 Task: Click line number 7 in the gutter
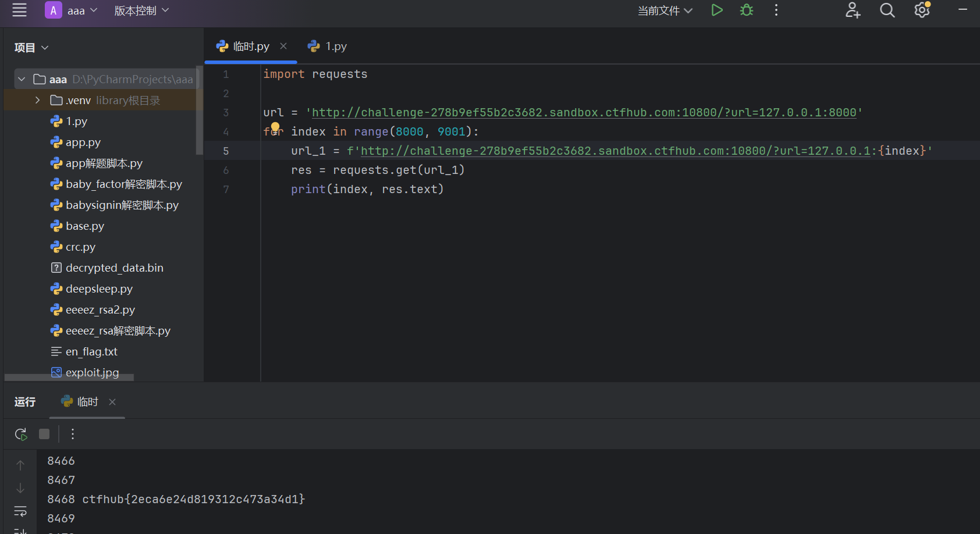tap(226, 189)
